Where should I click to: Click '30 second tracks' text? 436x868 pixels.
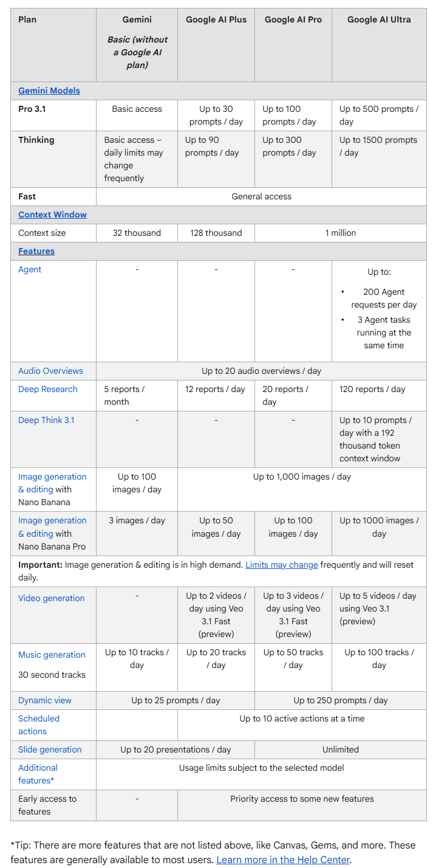52,675
